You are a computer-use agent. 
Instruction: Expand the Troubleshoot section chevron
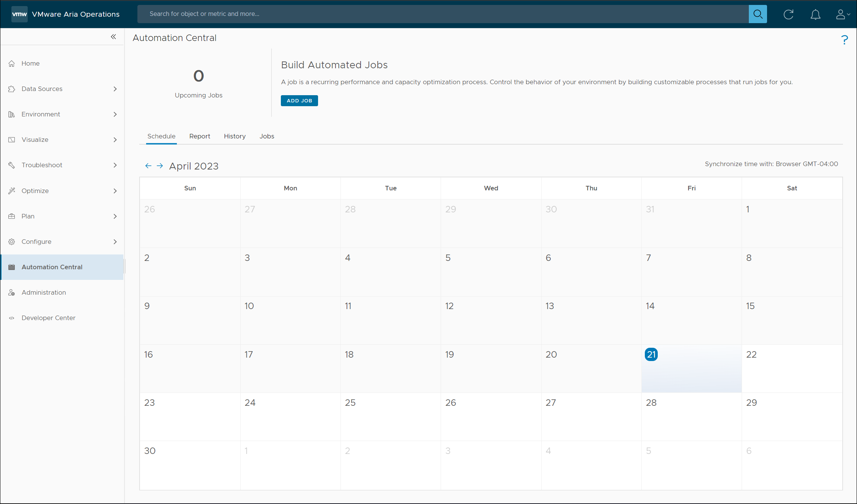(115, 165)
